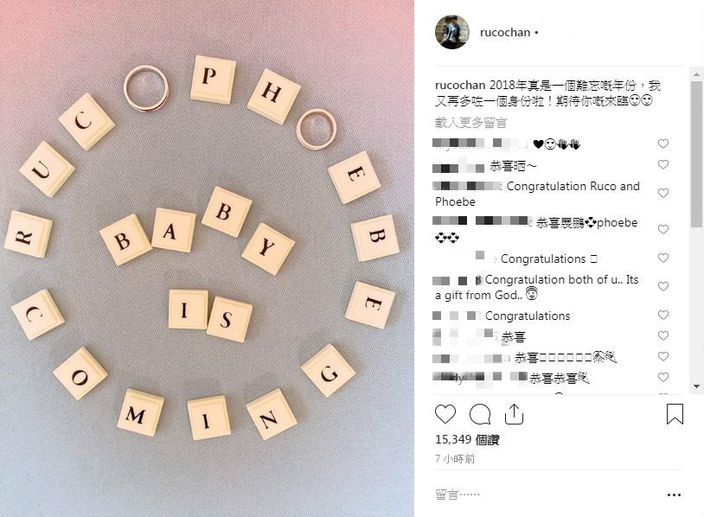Open the three-dot more options menu
This screenshot has height=517, width=704.
674,495
